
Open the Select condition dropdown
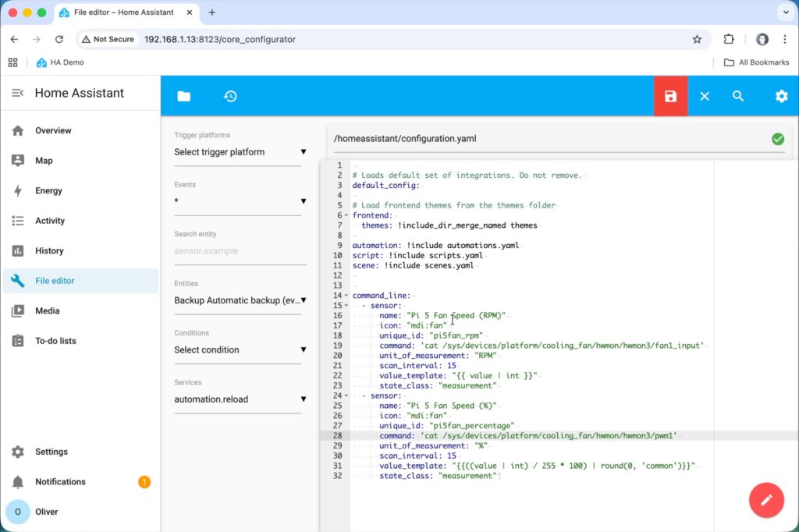pyautogui.click(x=238, y=350)
